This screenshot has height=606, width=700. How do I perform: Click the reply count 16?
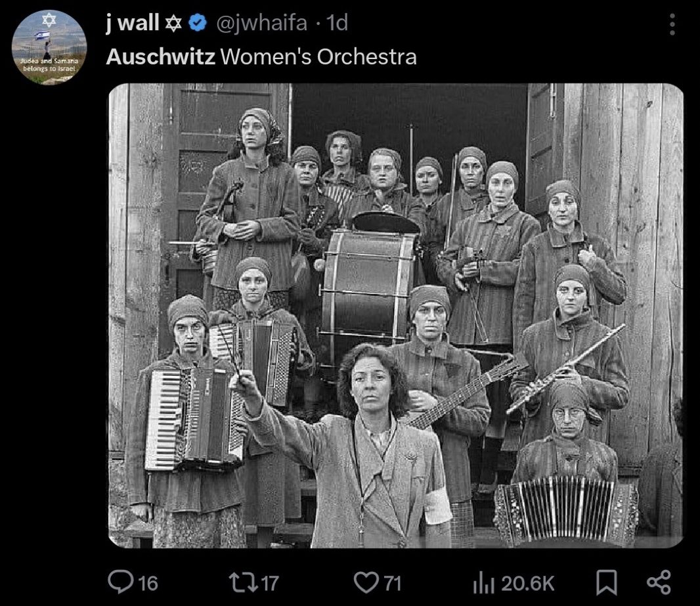pos(148,583)
